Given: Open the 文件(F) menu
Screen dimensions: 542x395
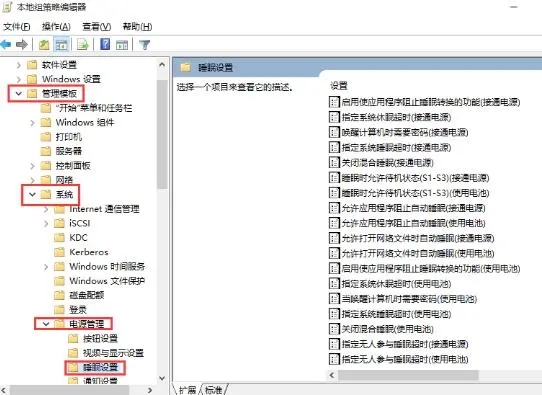Looking at the screenshot, I should pyautogui.click(x=17, y=27).
